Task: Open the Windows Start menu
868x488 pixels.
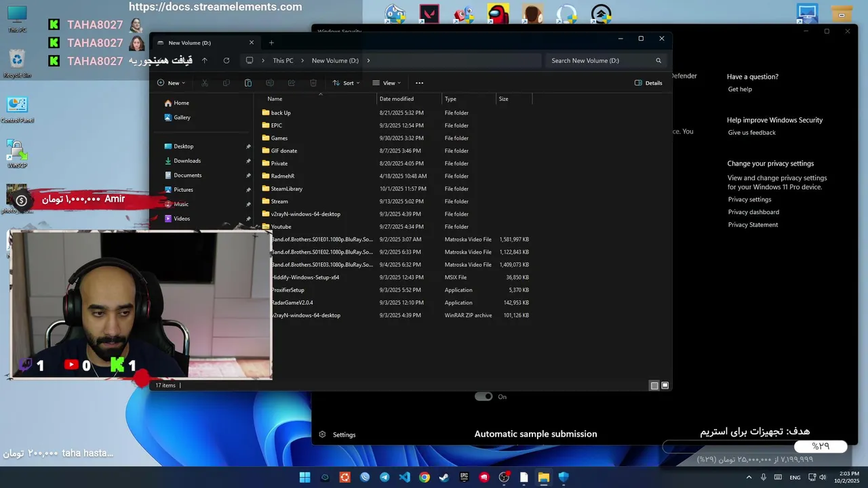Action: pyautogui.click(x=305, y=477)
